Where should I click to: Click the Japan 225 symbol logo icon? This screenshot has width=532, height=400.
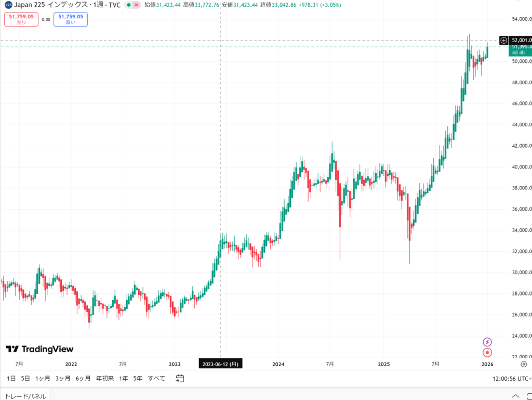click(8, 5)
